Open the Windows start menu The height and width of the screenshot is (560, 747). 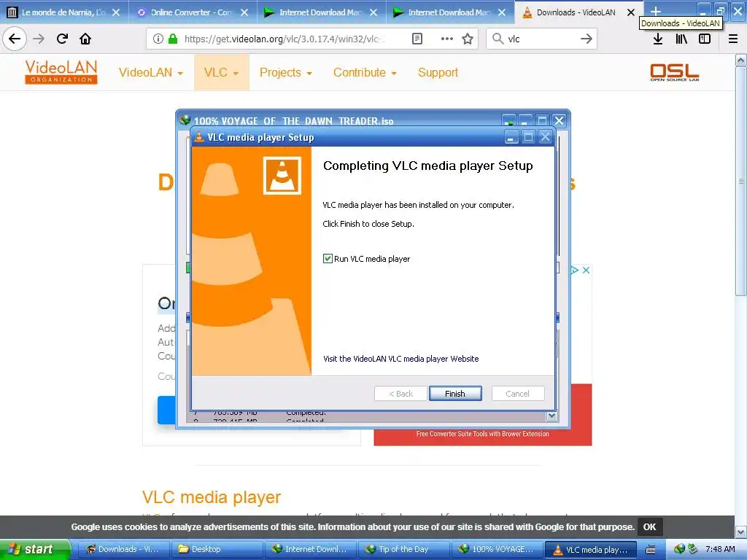(35, 550)
